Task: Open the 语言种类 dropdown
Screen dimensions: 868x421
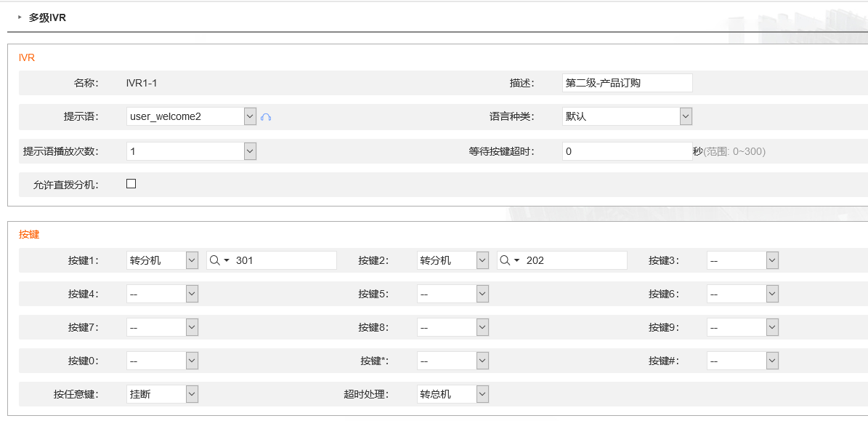Action: [x=627, y=116]
